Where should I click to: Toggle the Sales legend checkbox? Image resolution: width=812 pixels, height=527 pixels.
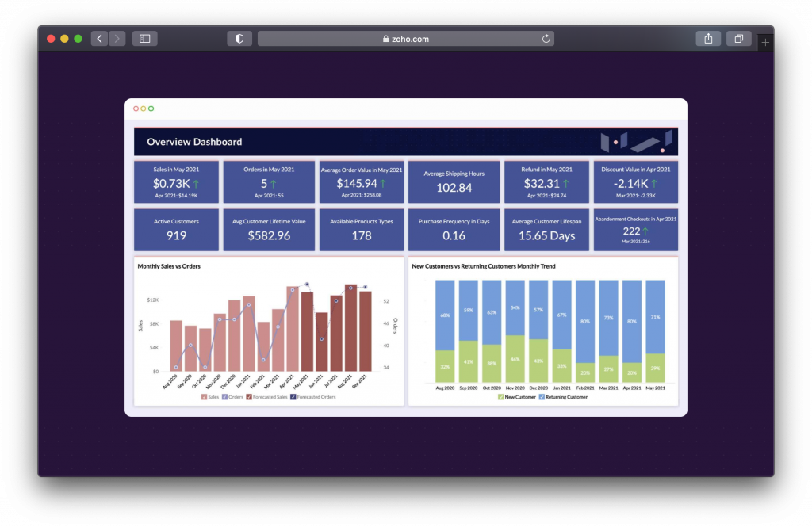click(x=204, y=397)
